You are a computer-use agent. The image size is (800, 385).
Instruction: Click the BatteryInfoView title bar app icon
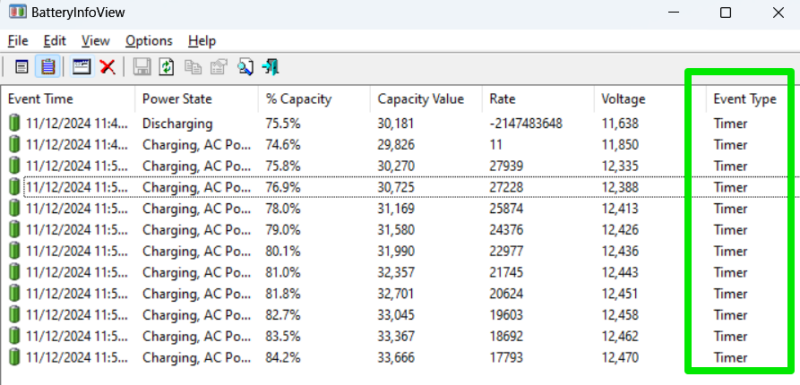pyautogui.click(x=18, y=12)
